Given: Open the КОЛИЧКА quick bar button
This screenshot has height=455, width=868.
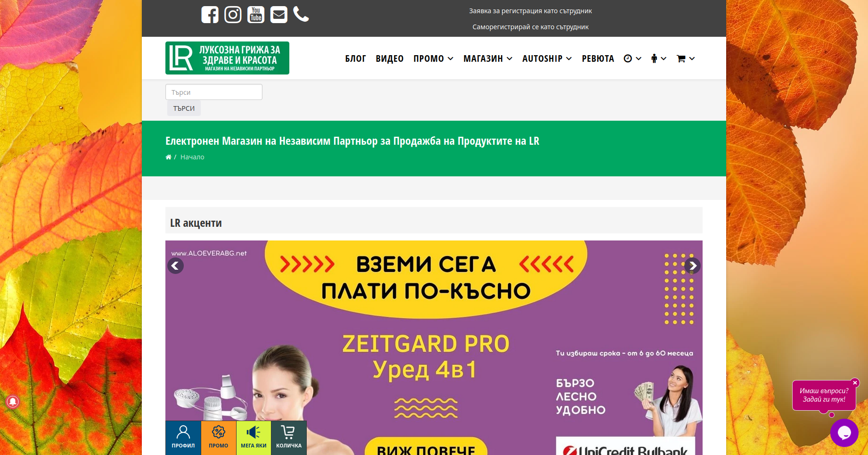Looking at the screenshot, I should click(289, 438).
